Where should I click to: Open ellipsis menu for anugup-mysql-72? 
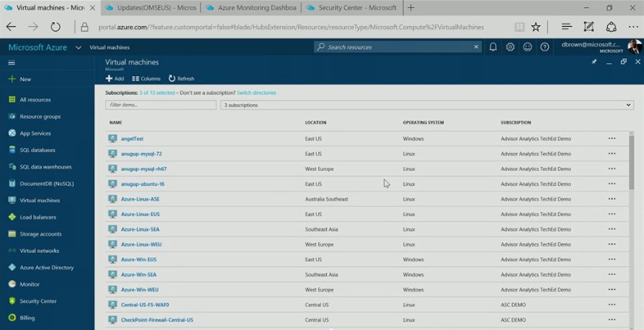click(612, 154)
